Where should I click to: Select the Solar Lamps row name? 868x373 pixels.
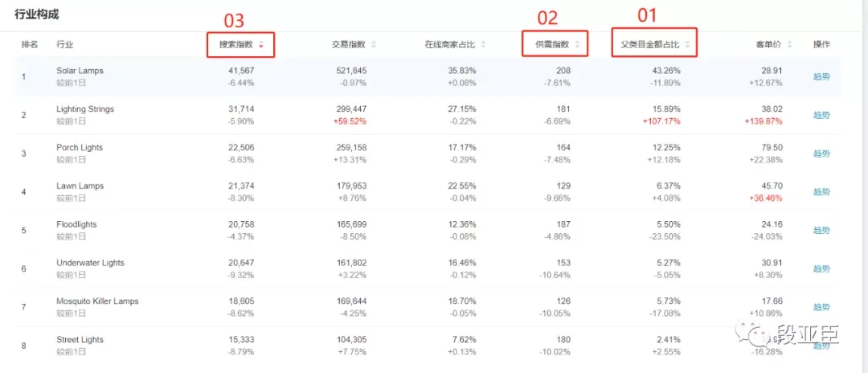click(x=80, y=71)
